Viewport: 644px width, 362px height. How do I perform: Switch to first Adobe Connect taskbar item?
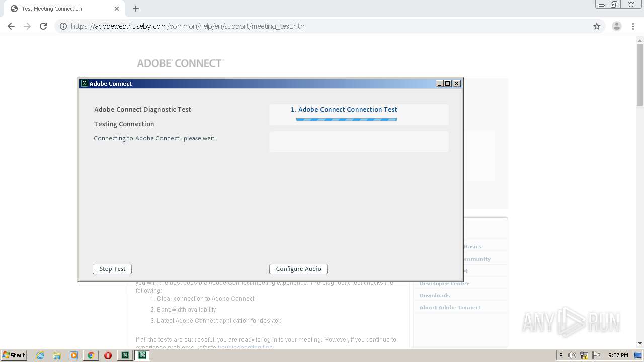click(x=125, y=355)
